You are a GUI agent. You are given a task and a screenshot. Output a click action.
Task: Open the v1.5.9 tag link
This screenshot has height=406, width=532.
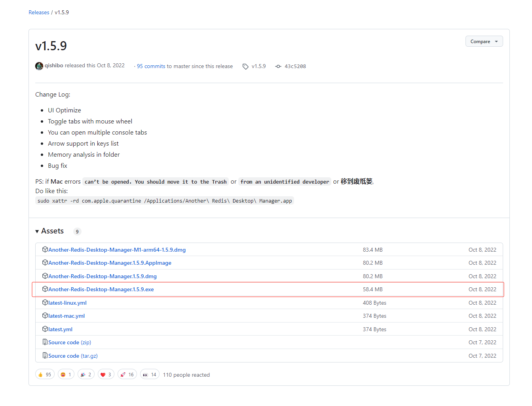tap(258, 66)
